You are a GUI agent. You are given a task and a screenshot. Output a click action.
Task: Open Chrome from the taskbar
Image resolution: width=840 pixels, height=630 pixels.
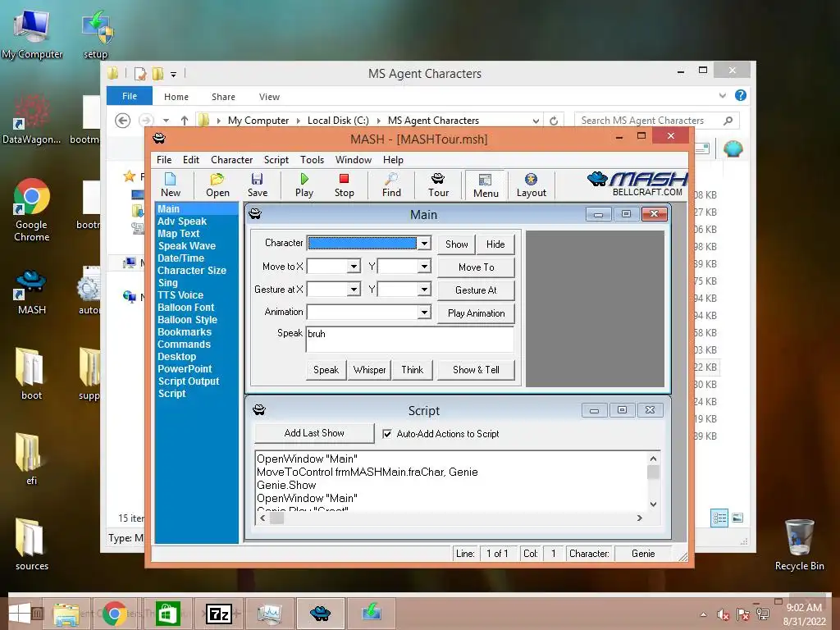coord(114,614)
